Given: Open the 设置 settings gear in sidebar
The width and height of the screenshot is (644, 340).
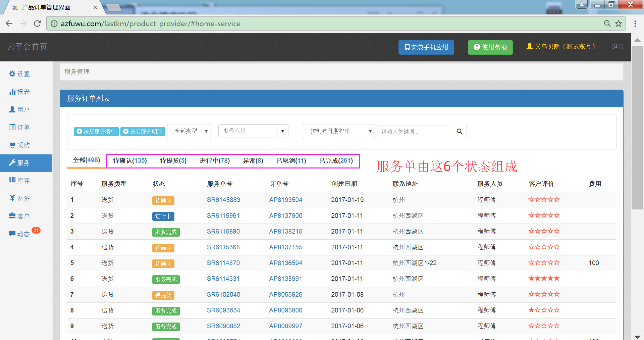Looking at the screenshot, I should pyautogui.click(x=19, y=74).
